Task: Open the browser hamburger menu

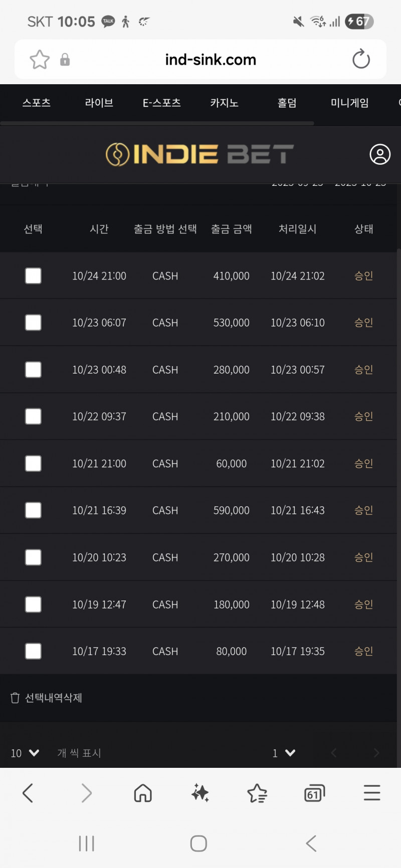Action: click(x=372, y=793)
